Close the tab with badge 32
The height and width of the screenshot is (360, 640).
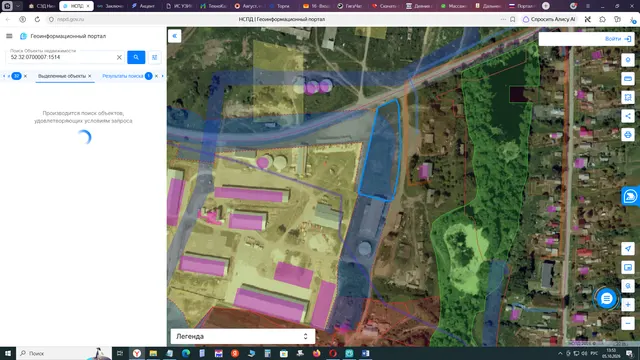25,76
